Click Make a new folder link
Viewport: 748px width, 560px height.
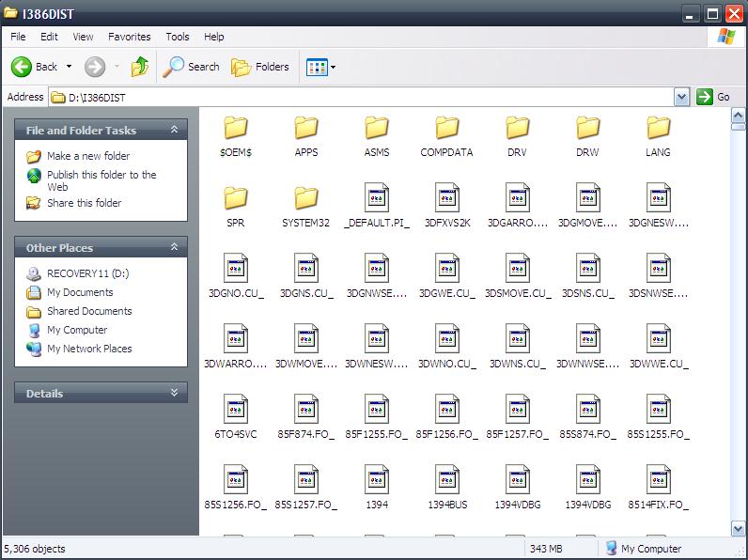(88, 156)
